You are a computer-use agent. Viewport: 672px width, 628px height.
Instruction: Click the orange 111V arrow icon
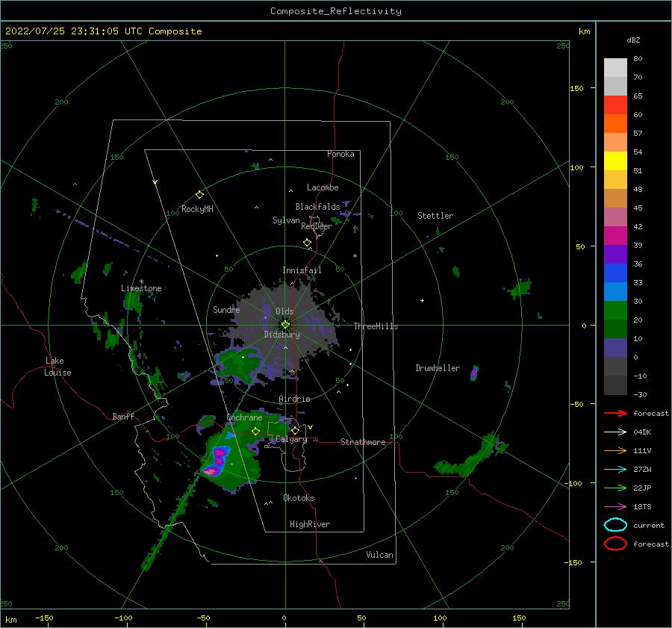[615, 450]
